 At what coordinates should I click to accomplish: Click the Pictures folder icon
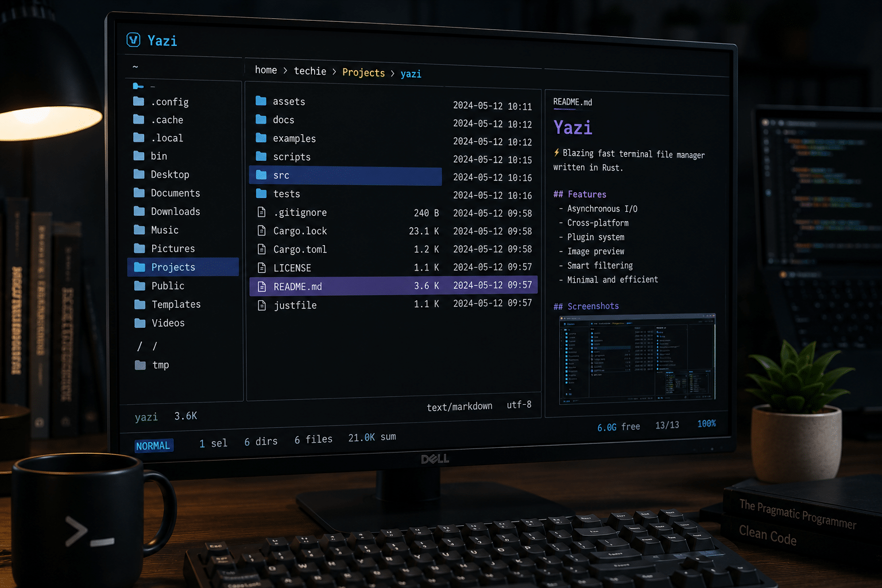tap(140, 248)
